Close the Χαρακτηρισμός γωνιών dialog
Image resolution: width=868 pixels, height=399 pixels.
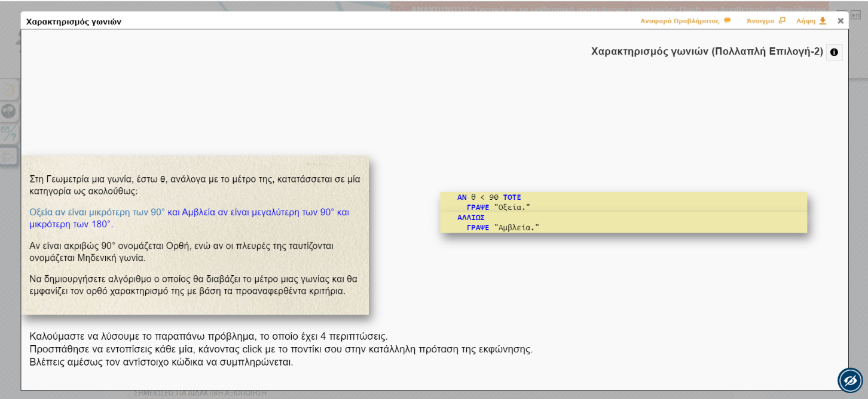click(841, 21)
